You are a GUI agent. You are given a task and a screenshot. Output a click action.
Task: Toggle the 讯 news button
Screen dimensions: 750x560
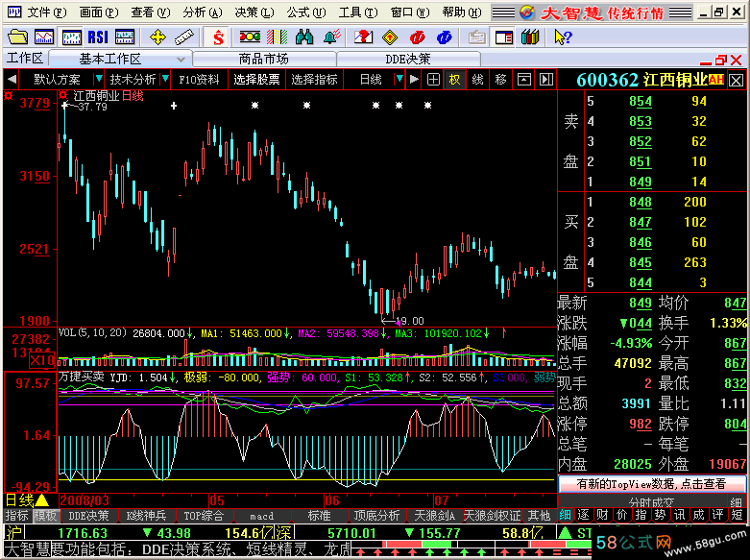[679, 515]
